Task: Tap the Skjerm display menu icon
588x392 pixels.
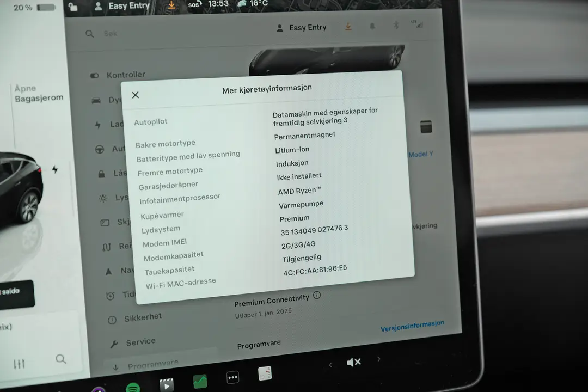Action: tap(105, 223)
